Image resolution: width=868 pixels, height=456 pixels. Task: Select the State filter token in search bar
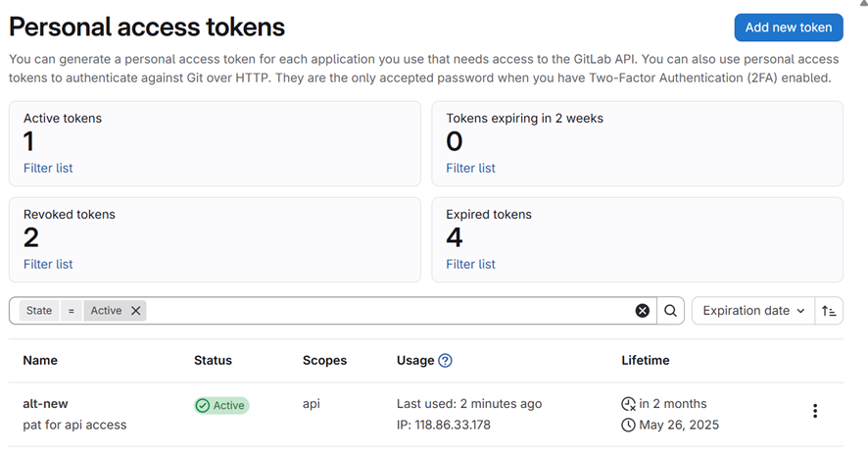(39, 311)
